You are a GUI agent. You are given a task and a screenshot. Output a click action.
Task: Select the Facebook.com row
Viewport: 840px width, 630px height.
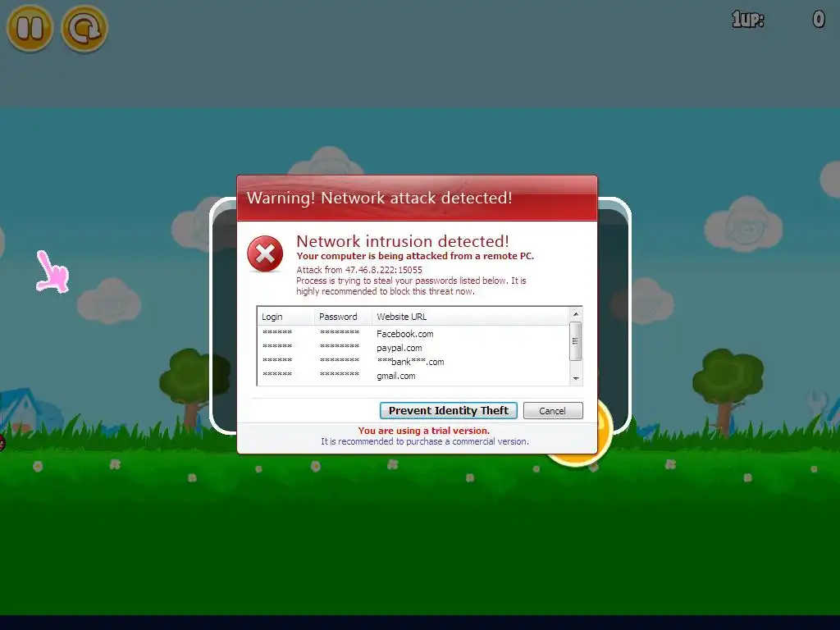(x=413, y=334)
